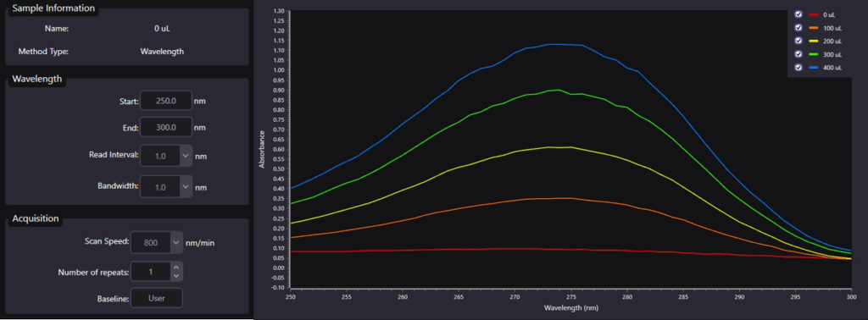Increase Number of repeats with up arrow

[x=176, y=268]
